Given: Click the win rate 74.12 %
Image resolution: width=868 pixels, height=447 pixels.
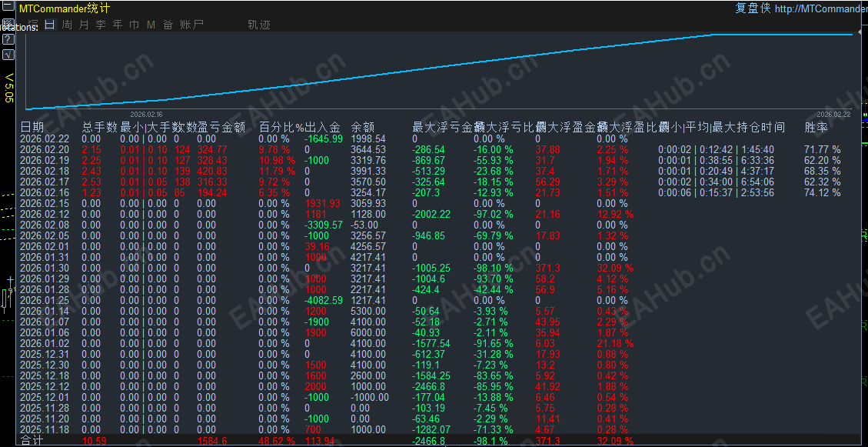Looking at the screenshot, I should tap(822, 193).
